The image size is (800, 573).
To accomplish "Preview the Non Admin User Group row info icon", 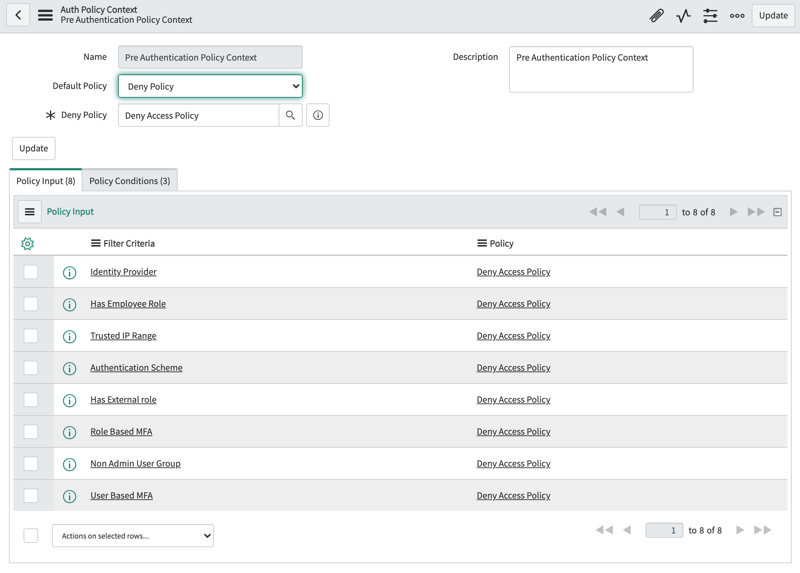I will click(x=69, y=464).
